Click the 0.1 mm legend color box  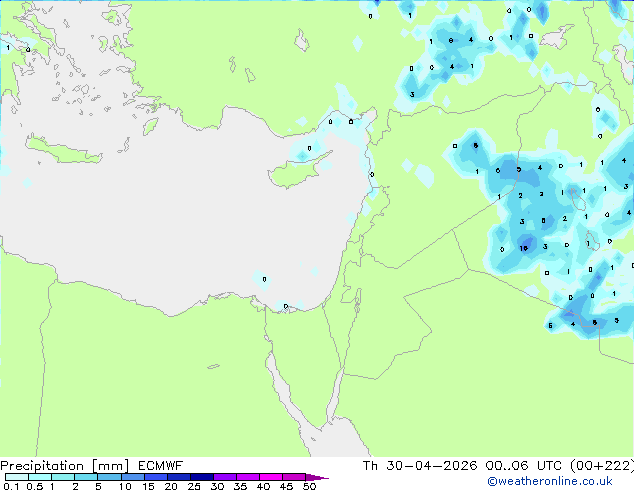[17, 477]
